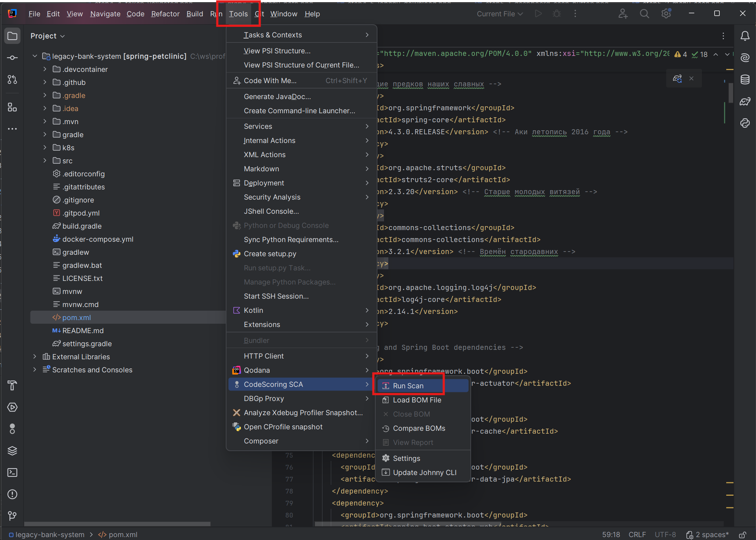Image resolution: width=756 pixels, height=540 pixels.
Task: Open Security Analysis submenu
Action: tap(301, 197)
